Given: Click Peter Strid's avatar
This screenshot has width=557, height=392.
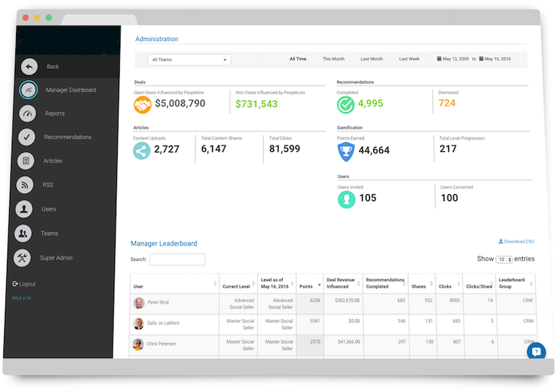Looking at the screenshot, I should pos(139,303).
